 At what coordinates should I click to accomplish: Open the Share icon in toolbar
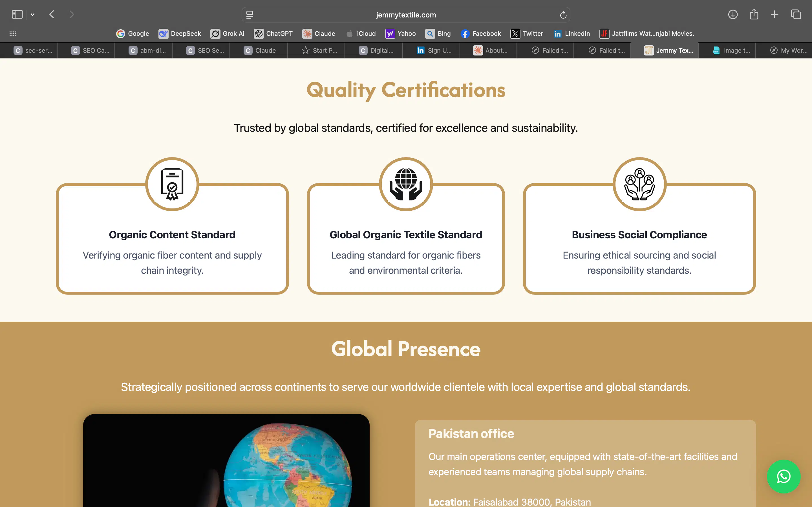click(754, 14)
